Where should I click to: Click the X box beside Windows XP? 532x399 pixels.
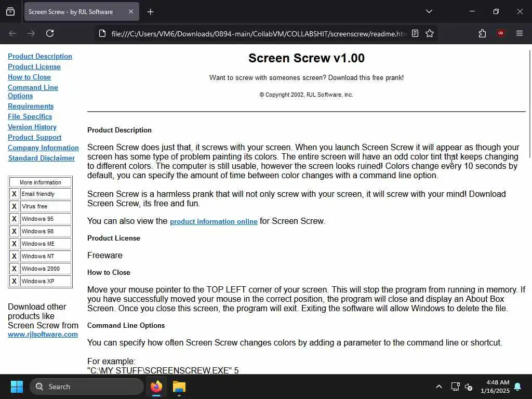(x=14, y=281)
